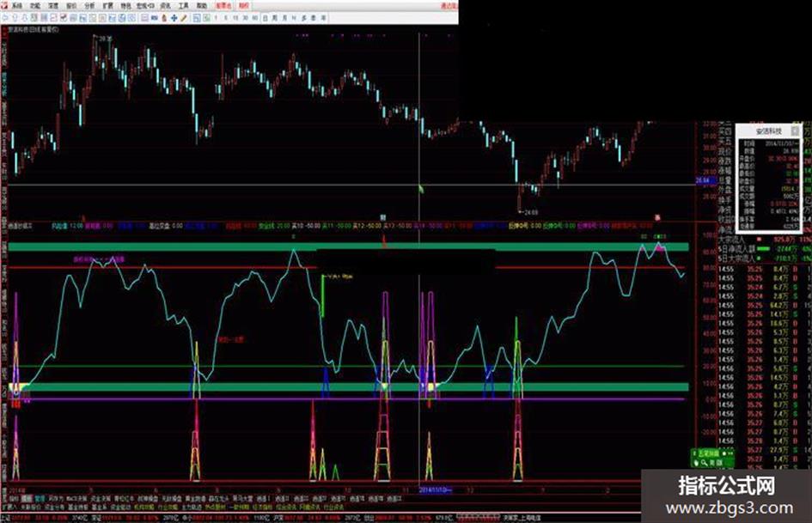
Task: Click the 通达信 label at top right
Action: tap(449, 6)
